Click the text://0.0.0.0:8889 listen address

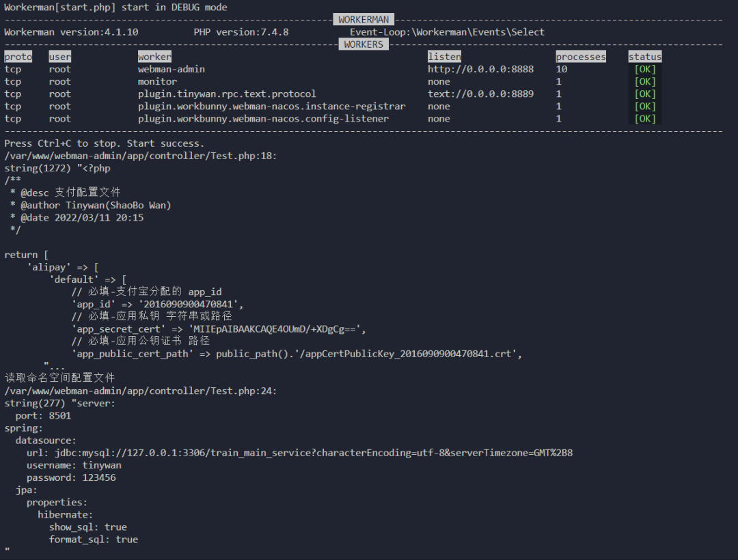[x=480, y=94]
